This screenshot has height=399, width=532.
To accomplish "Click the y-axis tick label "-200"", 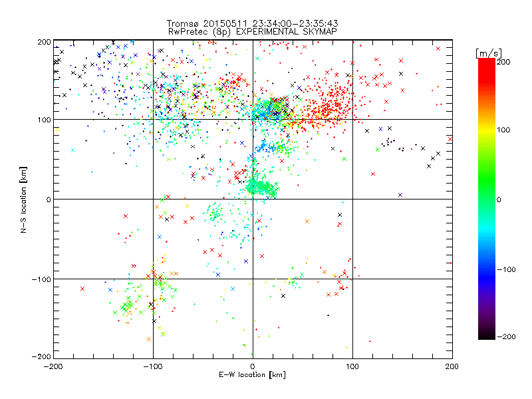I will click(42, 356).
